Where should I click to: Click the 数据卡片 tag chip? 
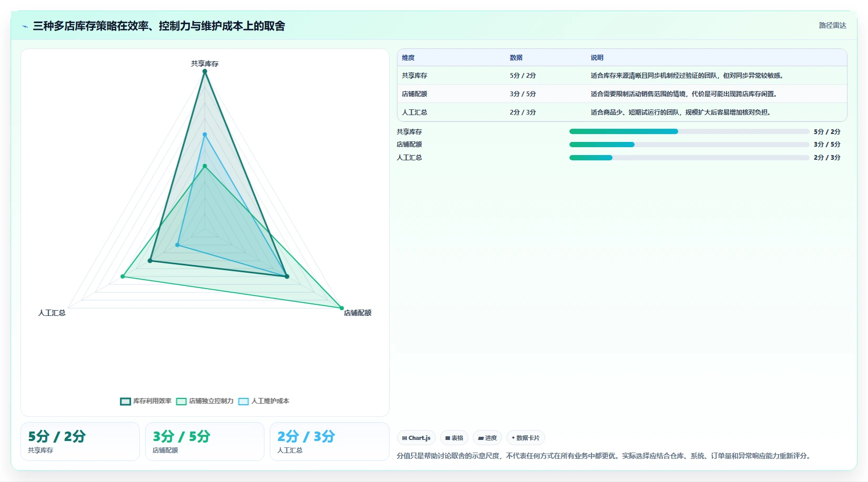pos(526,438)
